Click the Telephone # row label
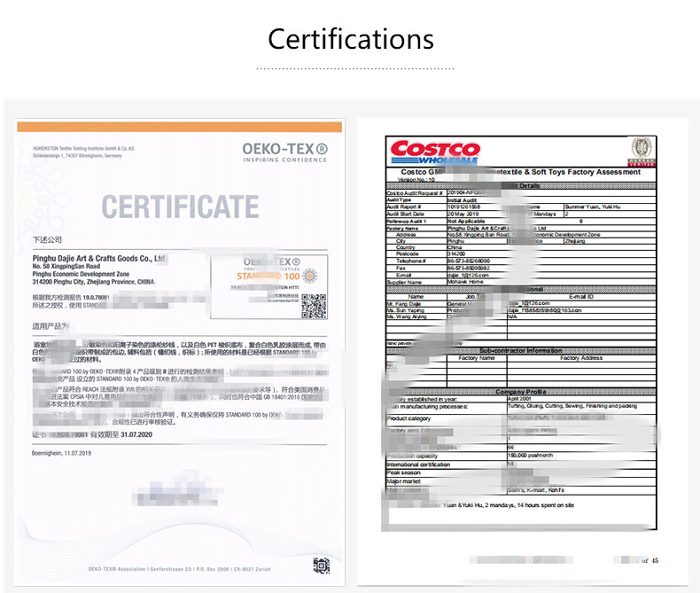Viewport: 700px width, 593px height. tap(411, 261)
